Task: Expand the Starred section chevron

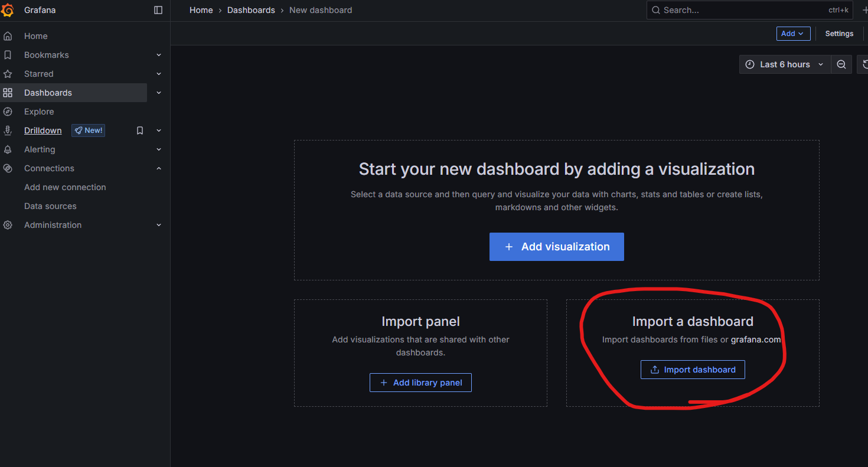Action: pyautogui.click(x=159, y=74)
